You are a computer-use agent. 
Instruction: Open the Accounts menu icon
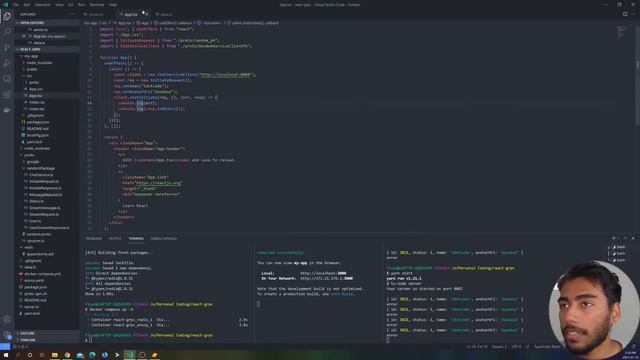[x=7, y=320]
